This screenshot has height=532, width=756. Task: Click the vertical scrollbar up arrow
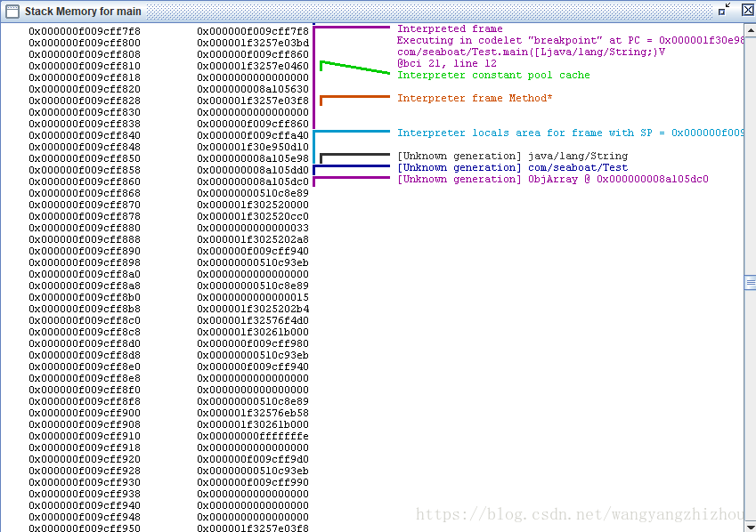(751, 30)
